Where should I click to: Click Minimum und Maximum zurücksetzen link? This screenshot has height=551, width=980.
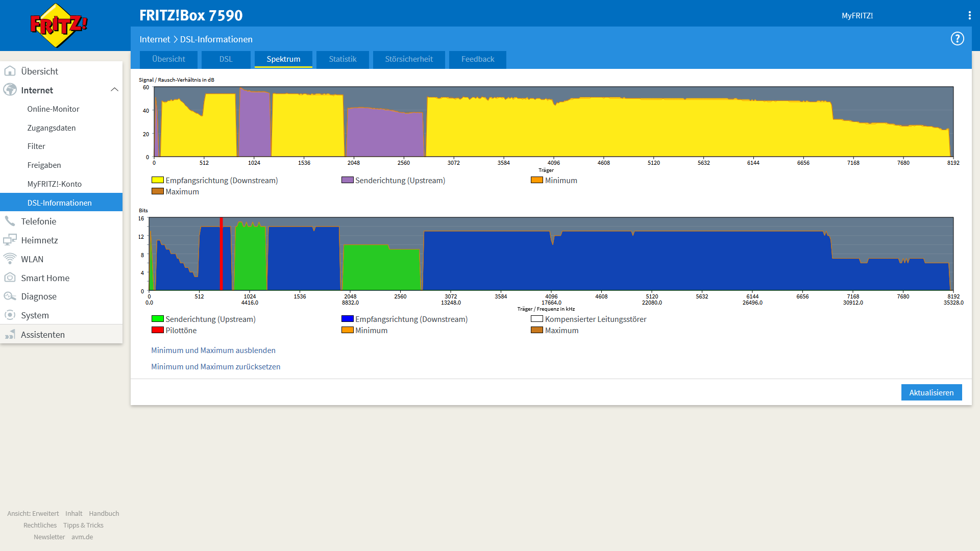(215, 366)
